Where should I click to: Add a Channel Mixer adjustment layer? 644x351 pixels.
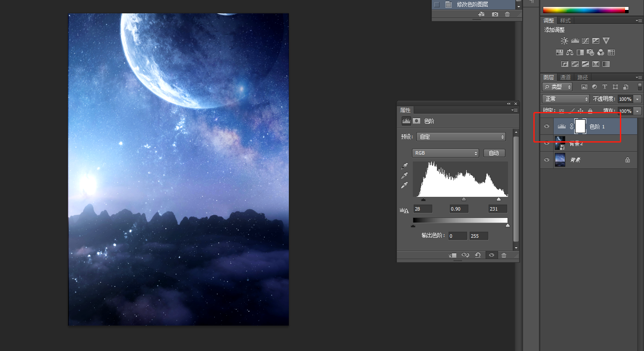601,52
